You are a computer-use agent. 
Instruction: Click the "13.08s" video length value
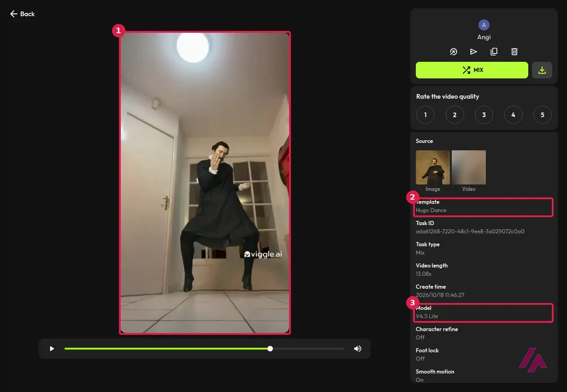pos(424,274)
